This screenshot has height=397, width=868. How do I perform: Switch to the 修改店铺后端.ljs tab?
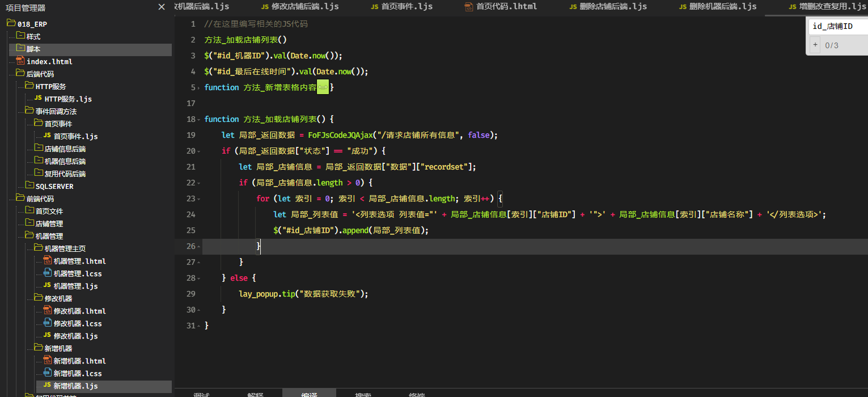[300, 7]
